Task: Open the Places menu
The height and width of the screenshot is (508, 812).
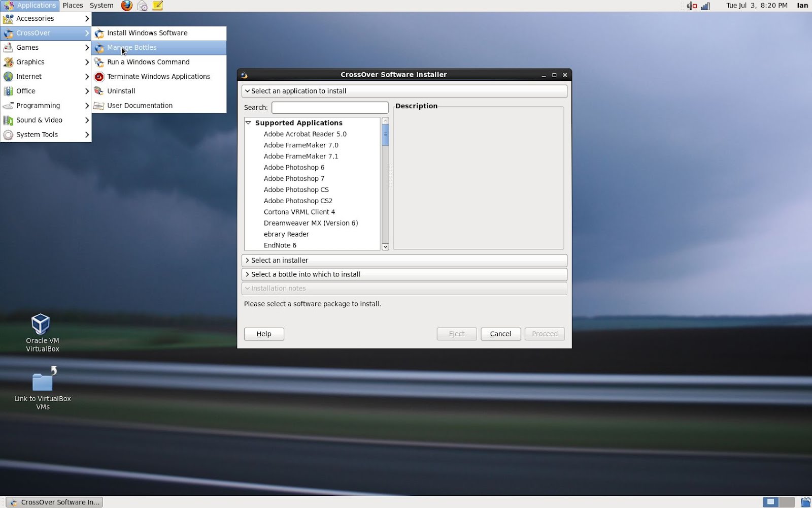Action: (73, 6)
